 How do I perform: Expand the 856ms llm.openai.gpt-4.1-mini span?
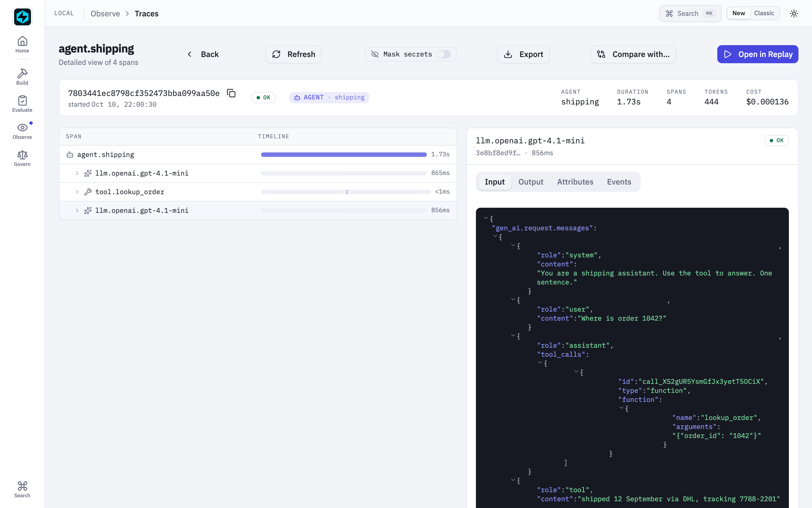pos(77,211)
